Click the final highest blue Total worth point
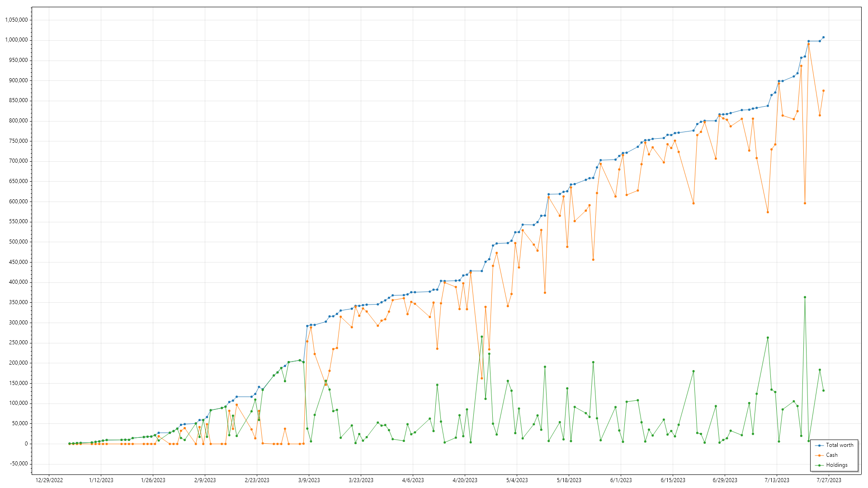Viewport: 868px width, 488px height. click(x=823, y=38)
